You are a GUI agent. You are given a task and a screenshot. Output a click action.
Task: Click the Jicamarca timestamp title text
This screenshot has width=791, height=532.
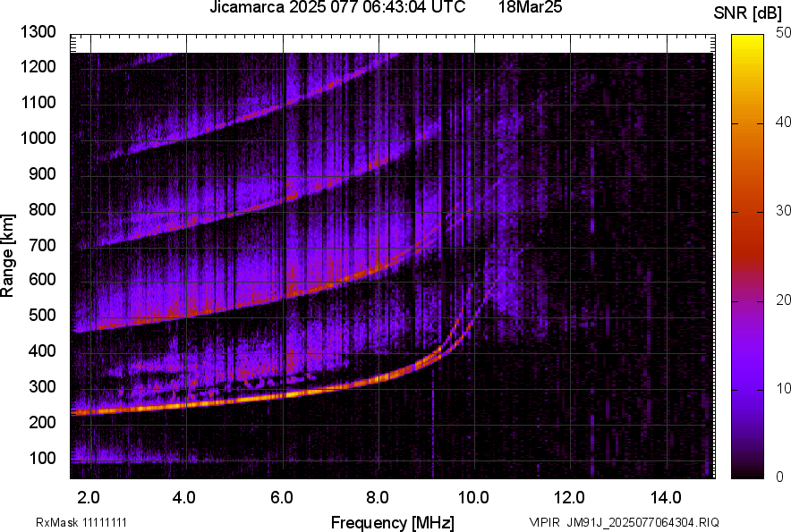pyautogui.click(x=336, y=8)
